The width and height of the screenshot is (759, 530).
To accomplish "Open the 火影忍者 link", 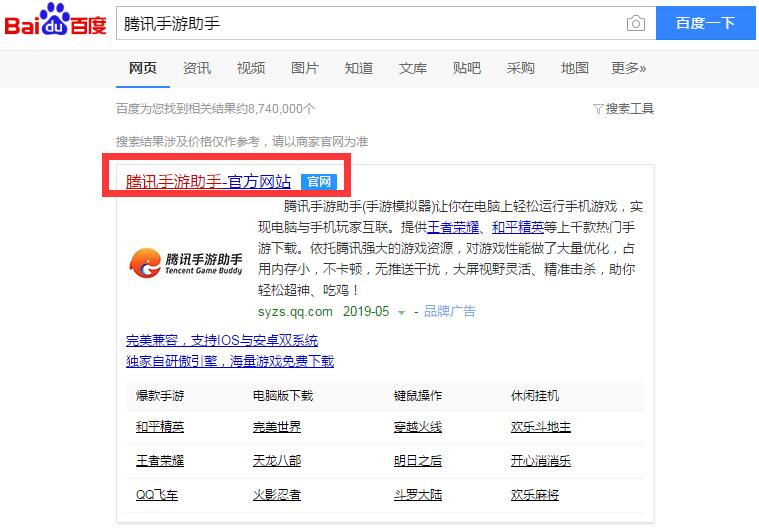I will [277, 495].
